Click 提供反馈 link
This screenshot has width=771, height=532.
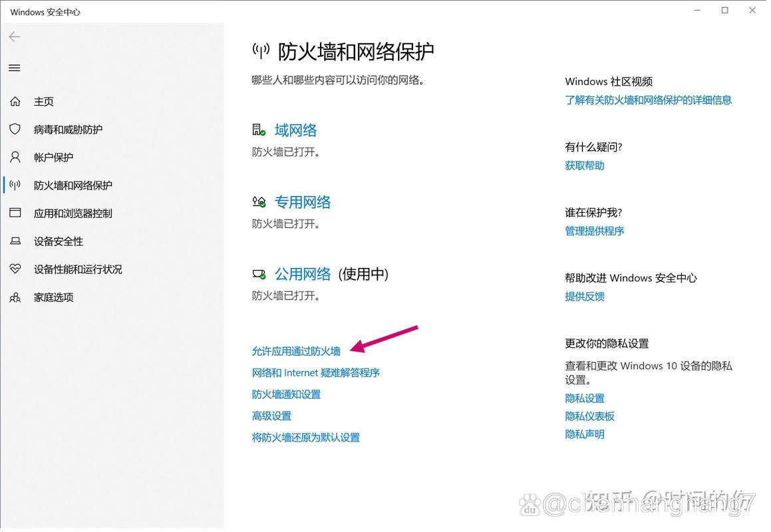(585, 297)
